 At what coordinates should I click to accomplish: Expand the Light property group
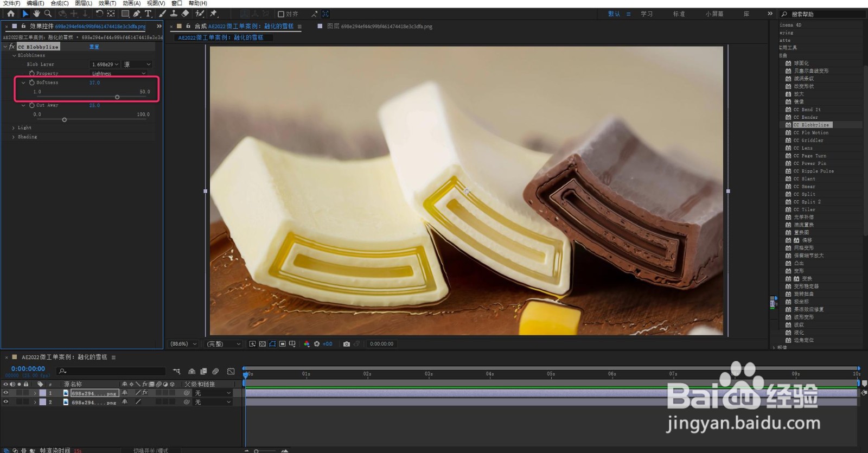pyautogui.click(x=14, y=128)
